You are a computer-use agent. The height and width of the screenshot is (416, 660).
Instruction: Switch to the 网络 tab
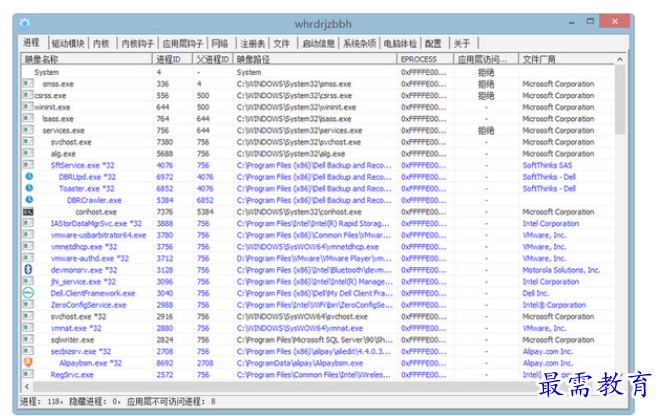[220, 43]
